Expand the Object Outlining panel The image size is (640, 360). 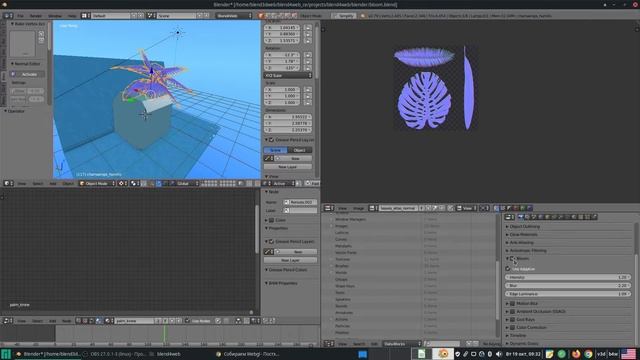pyautogui.click(x=524, y=227)
